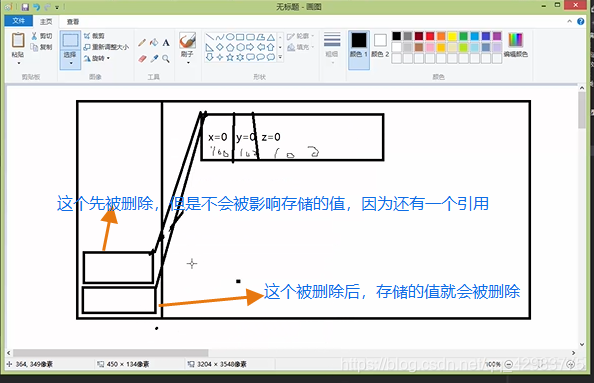The image size is (594, 383).
Task: Pick the pink color swatch
Action: point(430,47)
